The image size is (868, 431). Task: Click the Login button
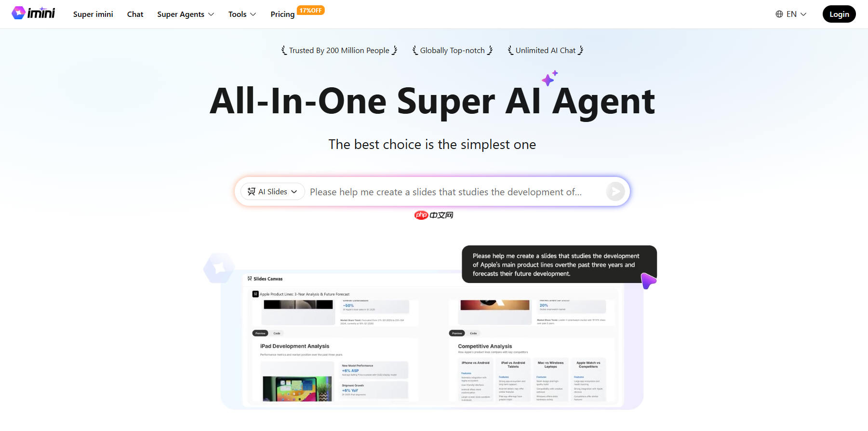coord(839,14)
